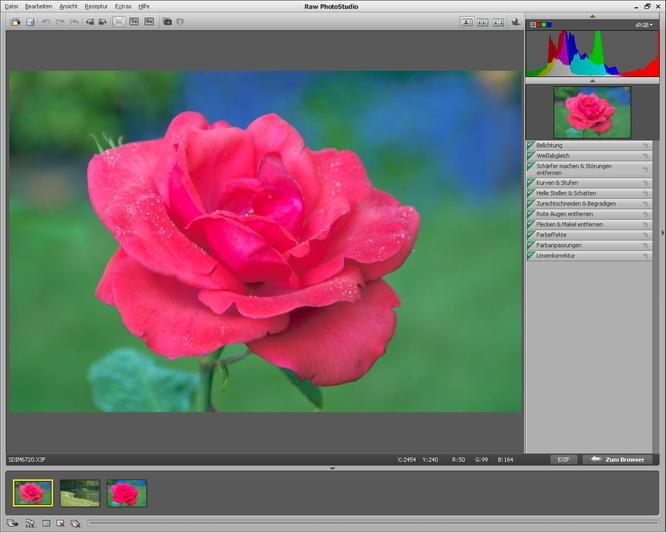666x533 pixels.
Task: Select the side-by-side compare view icon
Action: click(x=483, y=21)
